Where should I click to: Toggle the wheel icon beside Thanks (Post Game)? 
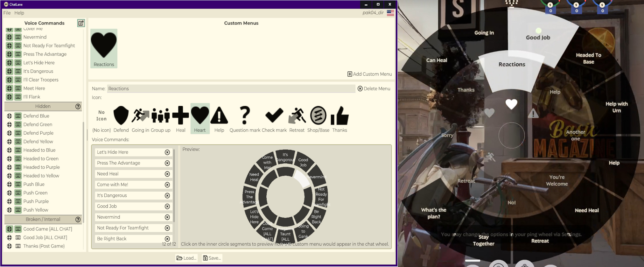point(10,246)
